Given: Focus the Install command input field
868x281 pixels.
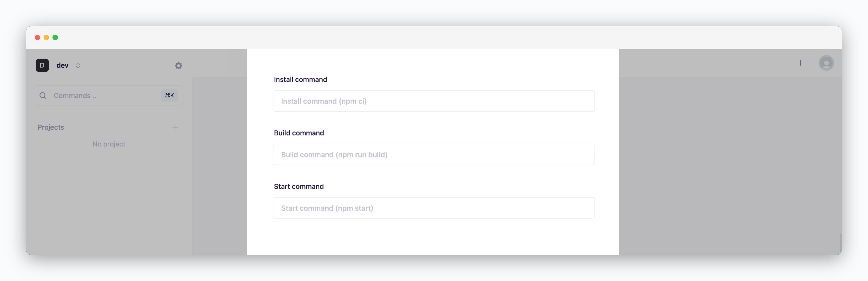Looking at the screenshot, I should (x=433, y=101).
